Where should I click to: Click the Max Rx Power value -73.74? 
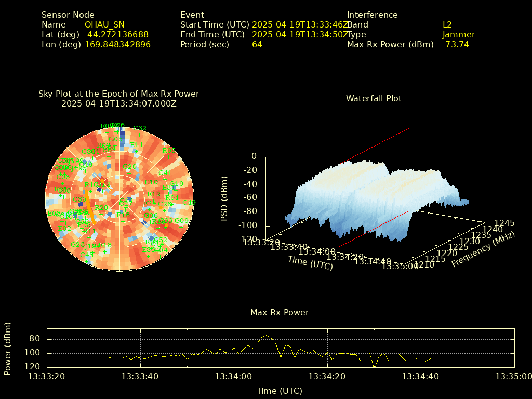456,45
